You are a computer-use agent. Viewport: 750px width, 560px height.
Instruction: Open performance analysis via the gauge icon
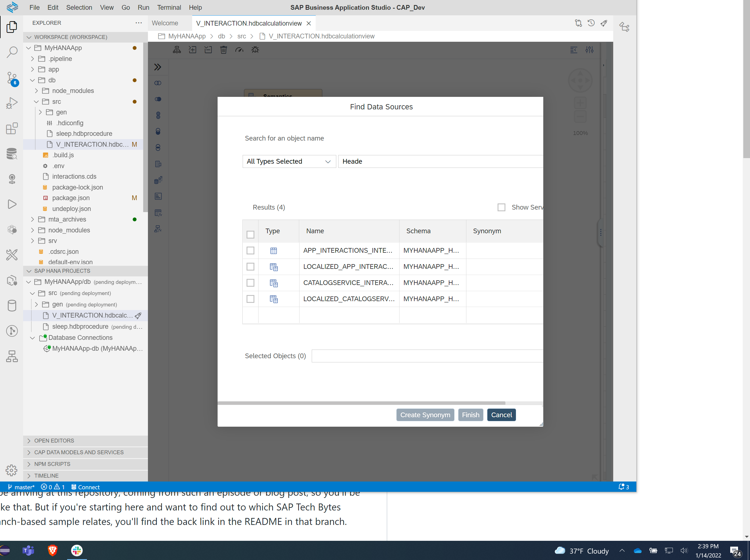(239, 50)
